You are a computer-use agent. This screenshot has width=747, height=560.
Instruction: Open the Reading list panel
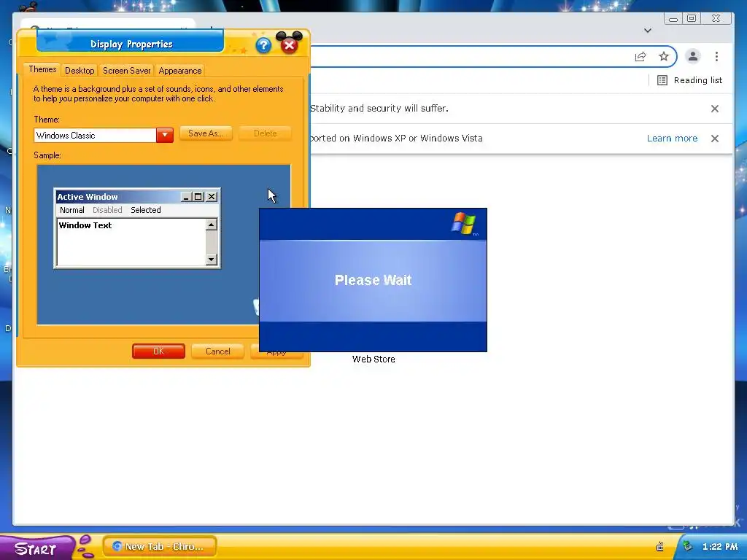tap(689, 80)
